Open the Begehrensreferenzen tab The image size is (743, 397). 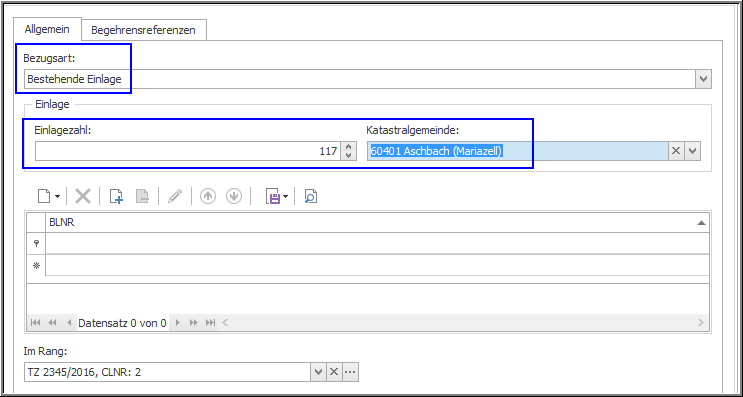coord(144,30)
